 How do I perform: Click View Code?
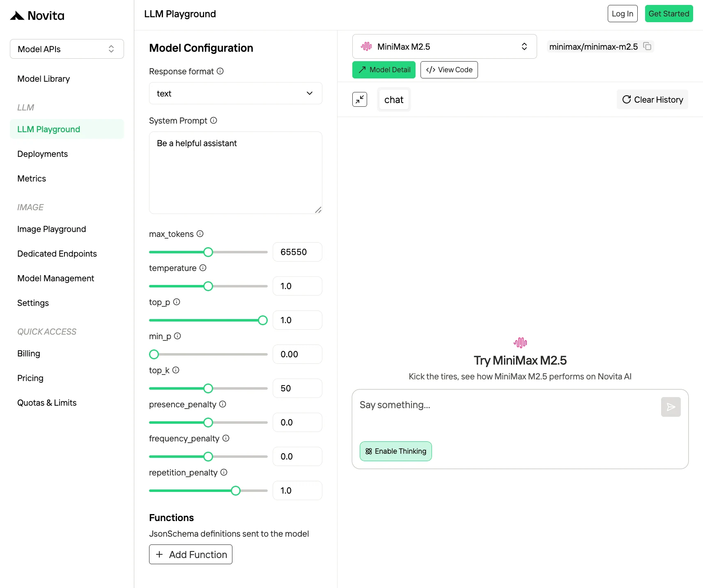(x=449, y=70)
